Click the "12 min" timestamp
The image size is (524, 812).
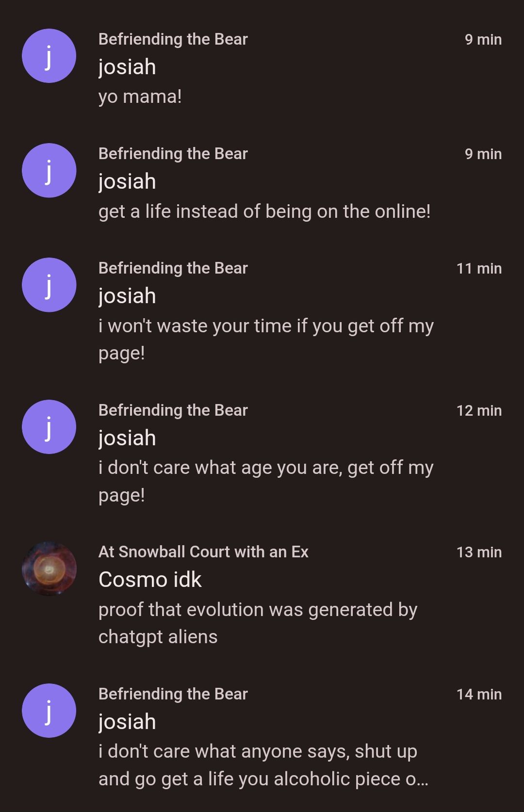point(479,410)
